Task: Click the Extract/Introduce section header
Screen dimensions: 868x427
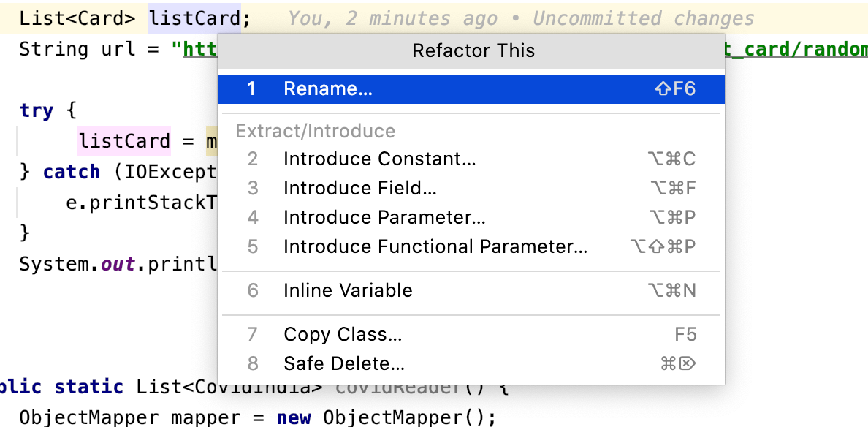Action: pos(315,132)
